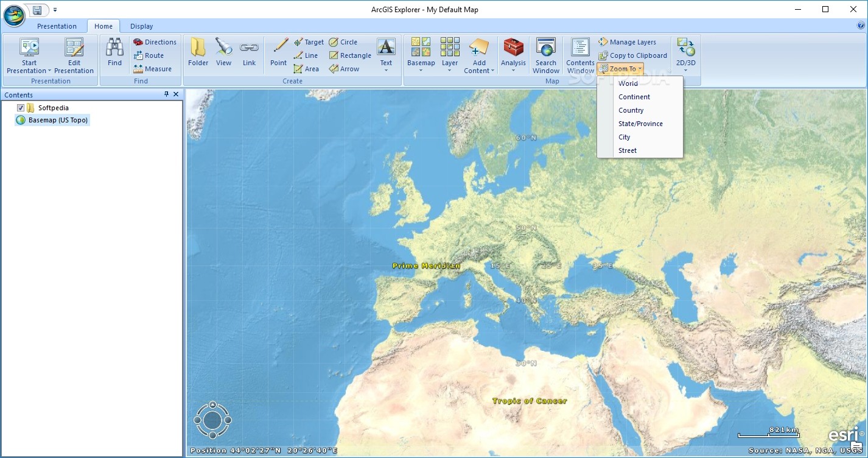Image resolution: width=868 pixels, height=458 pixels.
Task: Select the Measure tool
Action: tap(152, 69)
